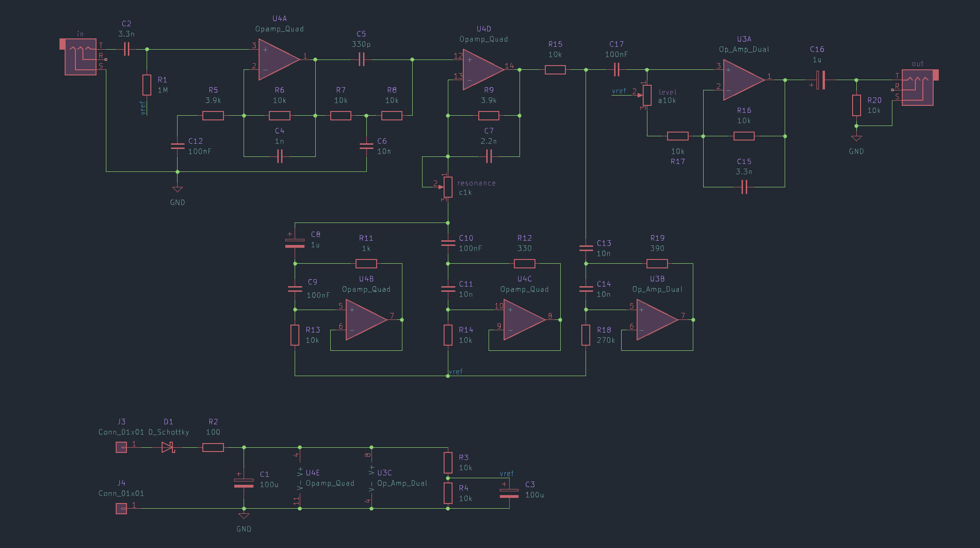This screenshot has width=980, height=548.
Task: Click the U4D op-amp triangle symbol
Action: (483, 70)
